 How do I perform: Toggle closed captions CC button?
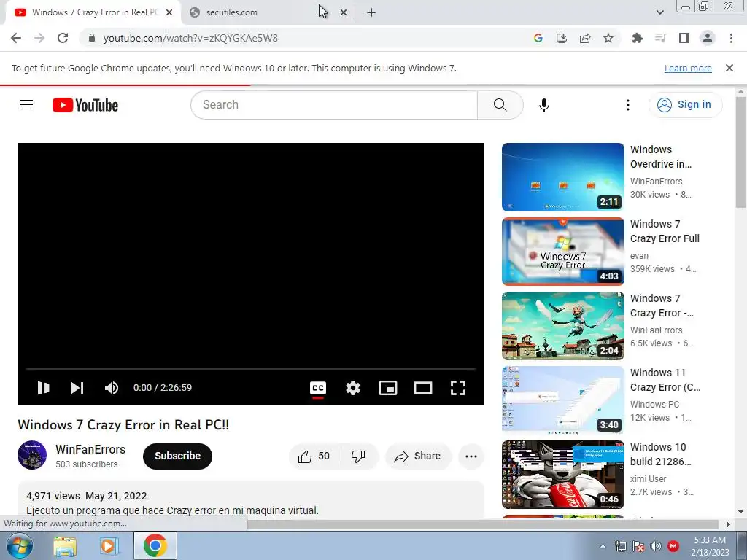(318, 388)
